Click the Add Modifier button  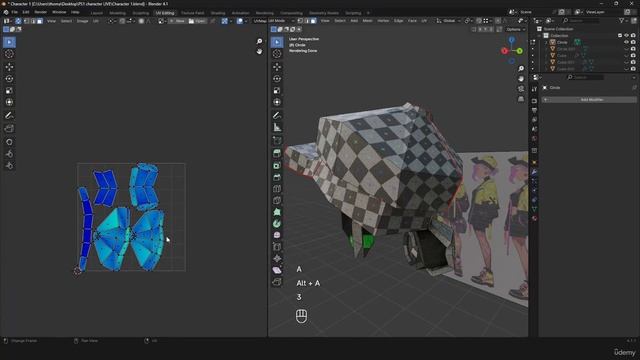pos(589,100)
